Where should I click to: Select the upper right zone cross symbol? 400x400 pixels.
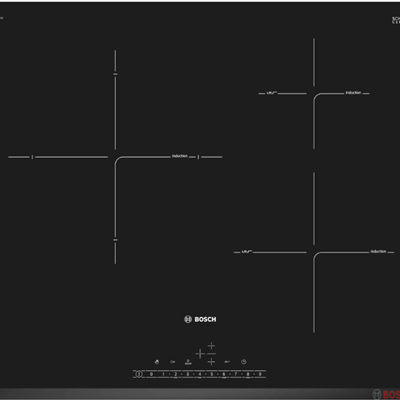coord(211,346)
